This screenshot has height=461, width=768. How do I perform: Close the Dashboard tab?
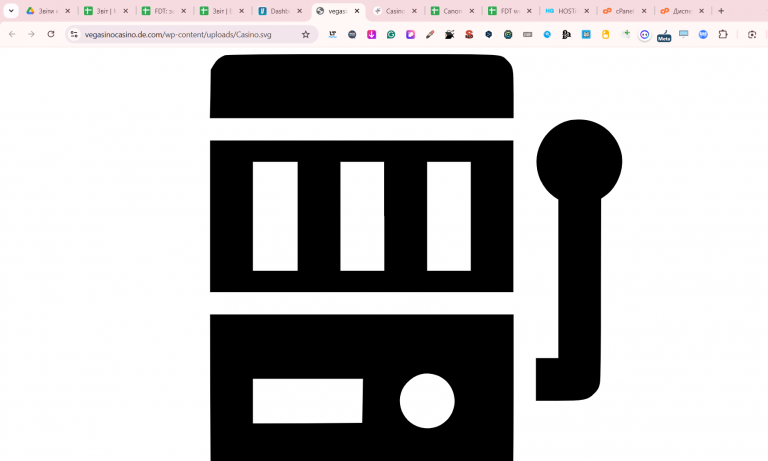point(299,11)
